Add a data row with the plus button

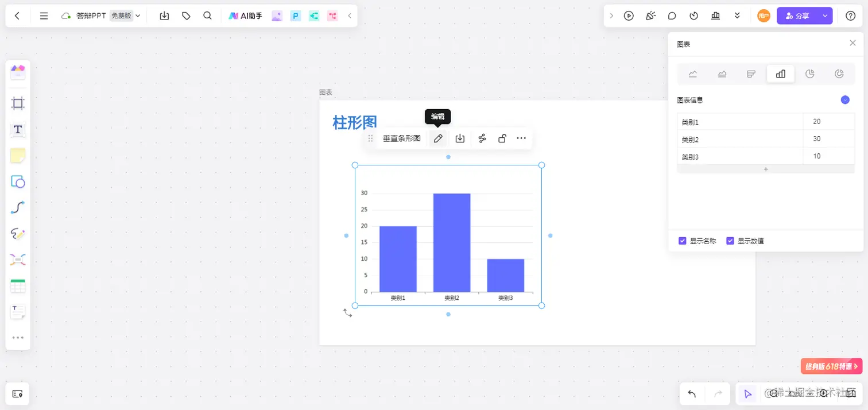click(x=766, y=169)
